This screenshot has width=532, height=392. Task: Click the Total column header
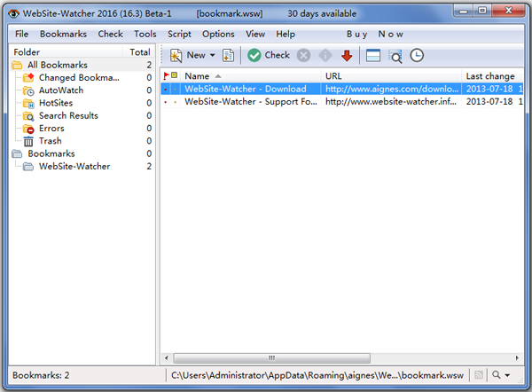[x=138, y=52]
